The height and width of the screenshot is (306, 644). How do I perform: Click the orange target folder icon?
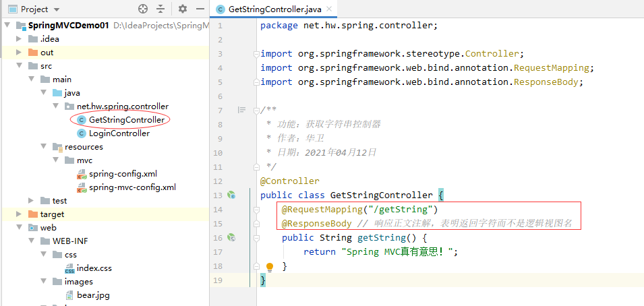pyautogui.click(x=33, y=214)
